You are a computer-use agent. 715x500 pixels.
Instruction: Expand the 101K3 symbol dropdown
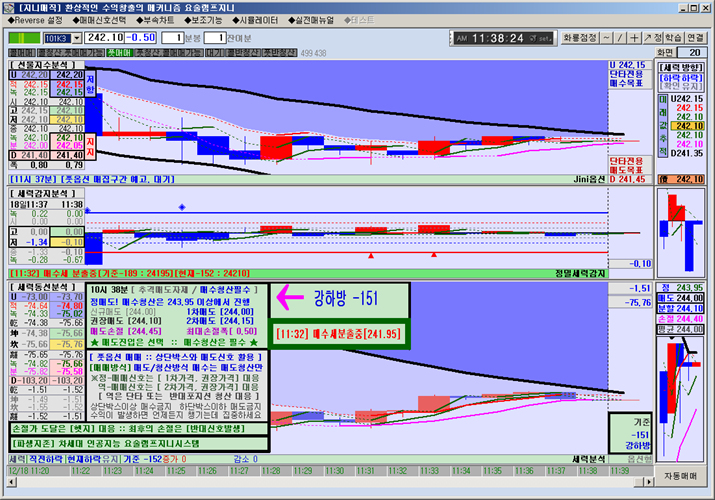click(x=77, y=38)
